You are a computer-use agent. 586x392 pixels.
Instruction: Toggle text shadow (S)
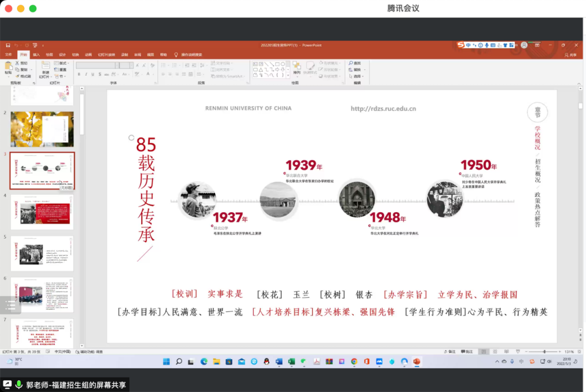pyautogui.click(x=100, y=75)
